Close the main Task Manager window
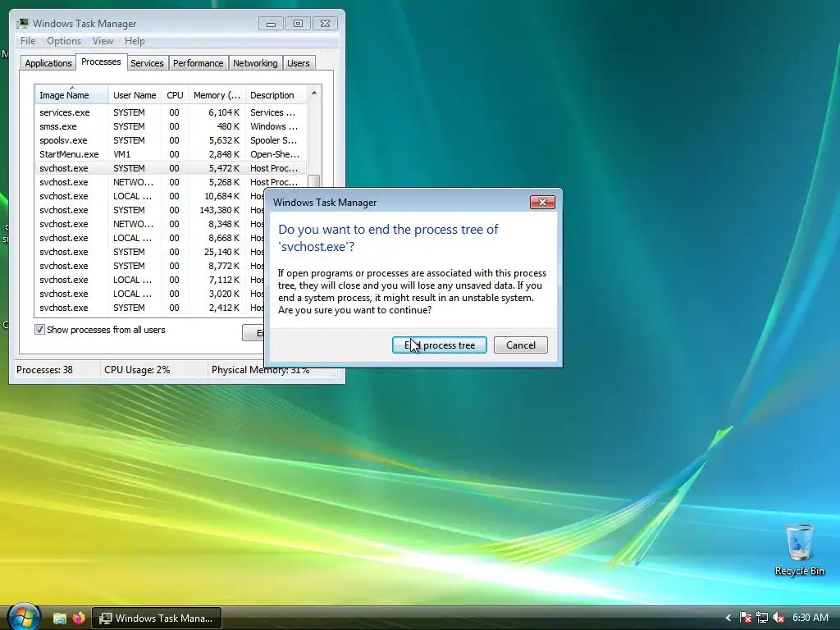This screenshot has height=630, width=840. (x=325, y=24)
